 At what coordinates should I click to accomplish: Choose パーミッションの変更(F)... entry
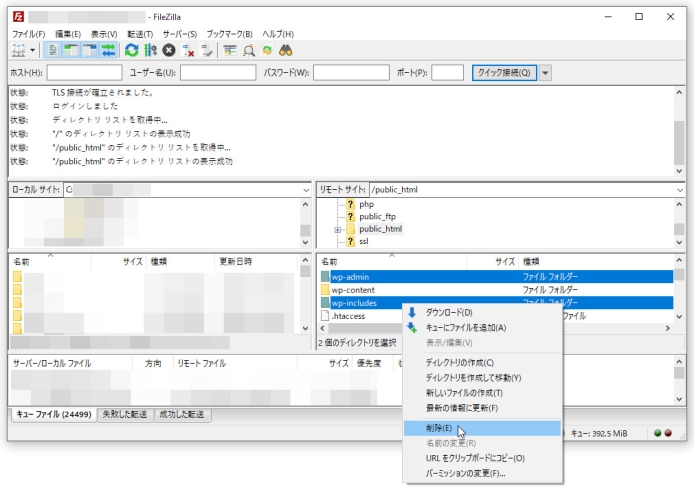482,473
